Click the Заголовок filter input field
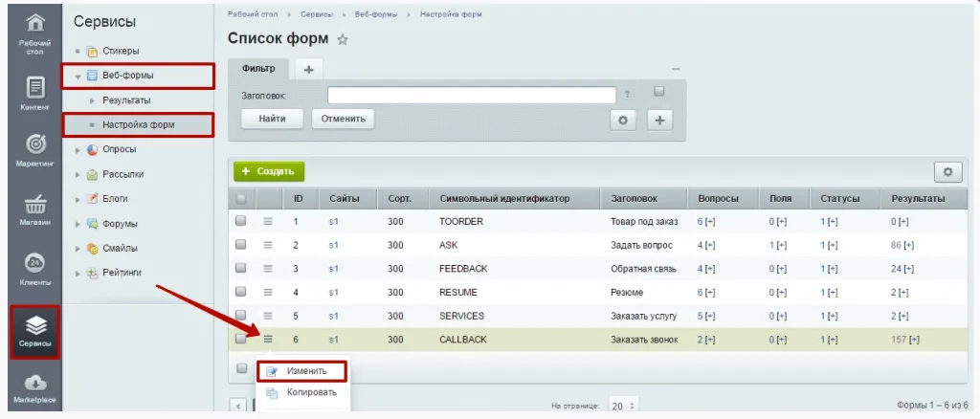 (471, 95)
